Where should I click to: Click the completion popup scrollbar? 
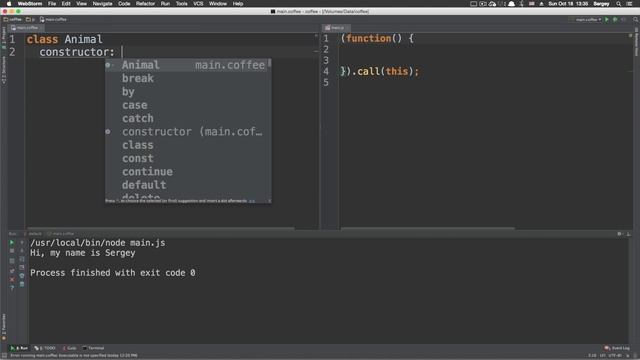click(269, 64)
